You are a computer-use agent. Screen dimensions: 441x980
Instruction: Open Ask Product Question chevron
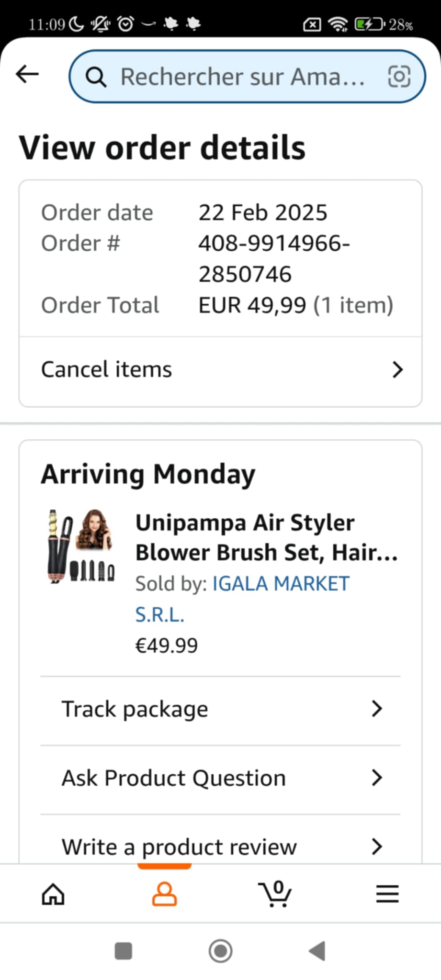377,778
